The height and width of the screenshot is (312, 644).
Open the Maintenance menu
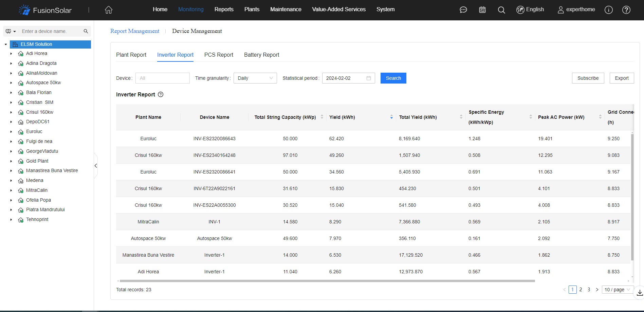coord(286,10)
